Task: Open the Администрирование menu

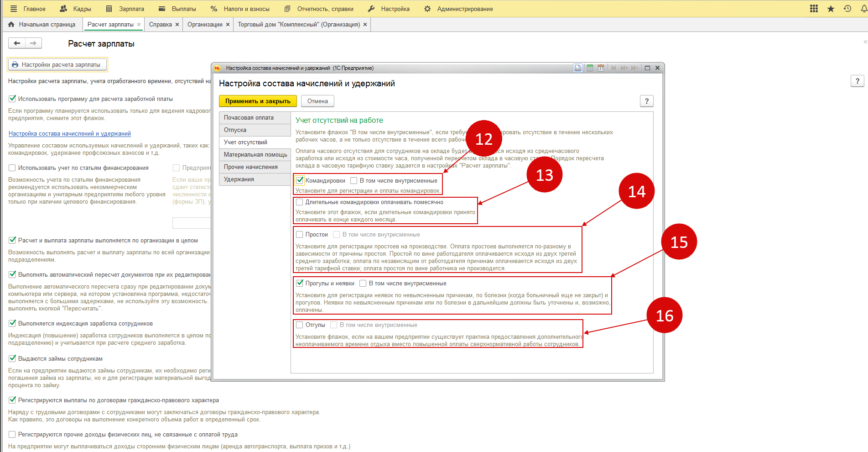Action: (x=458, y=9)
